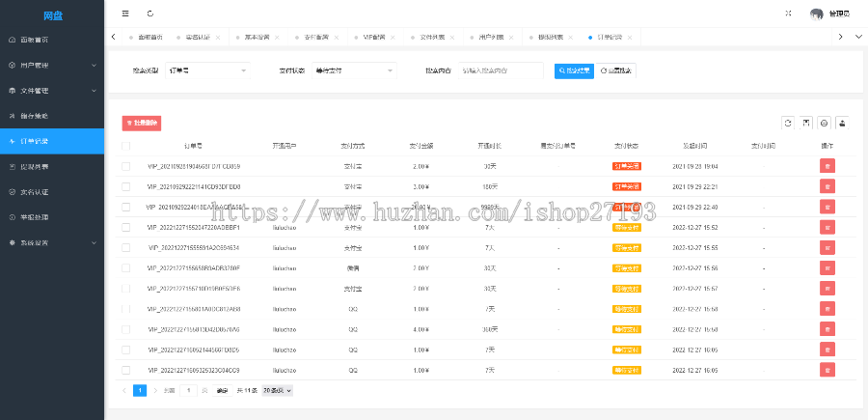Click the 确定 button in pagination
This screenshot has width=868, height=420.
(222, 391)
